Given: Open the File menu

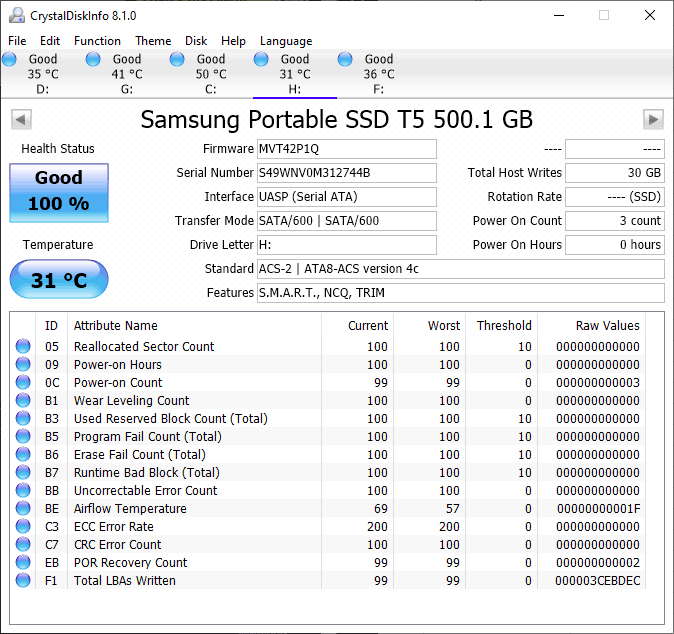Looking at the screenshot, I should click(x=17, y=41).
